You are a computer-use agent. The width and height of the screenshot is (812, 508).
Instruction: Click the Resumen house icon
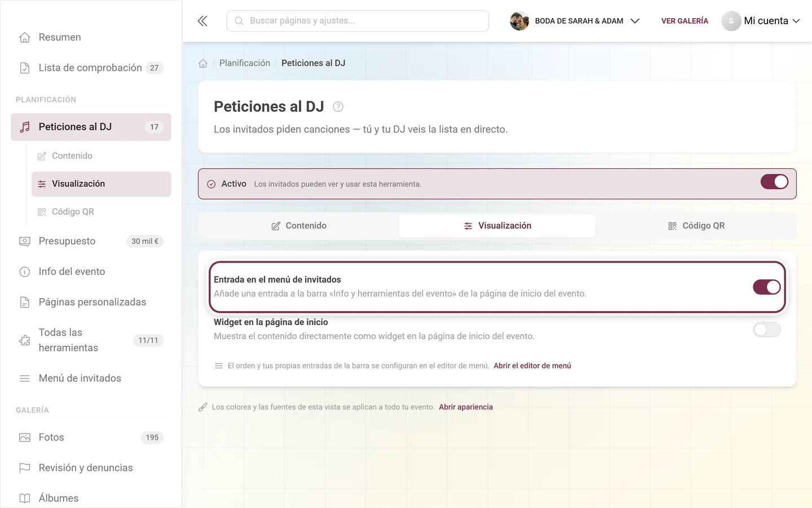(25, 37)
